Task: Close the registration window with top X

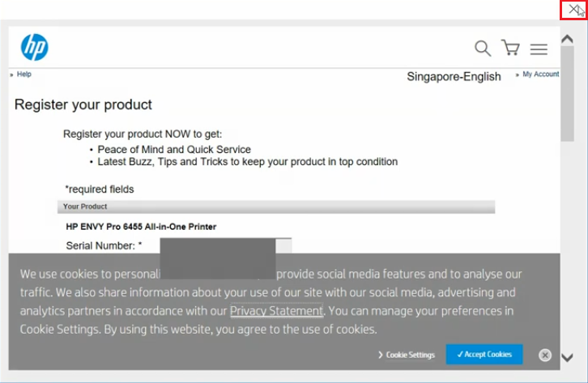Action: [573, 10]
